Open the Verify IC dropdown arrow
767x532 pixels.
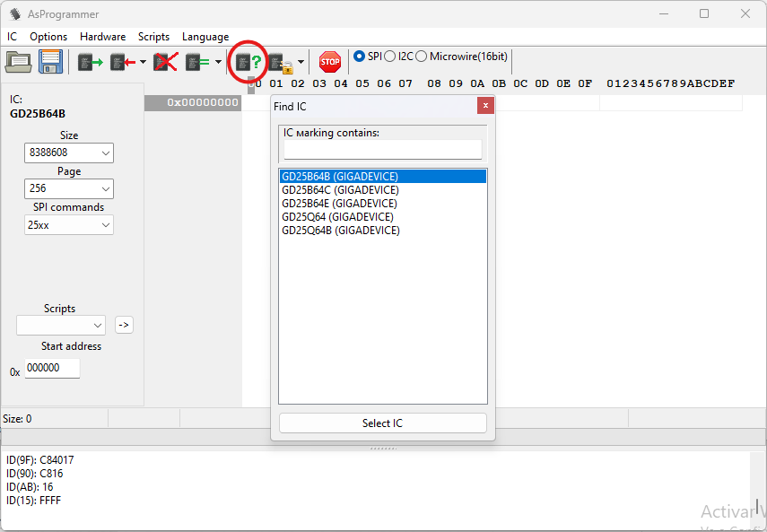218,62
